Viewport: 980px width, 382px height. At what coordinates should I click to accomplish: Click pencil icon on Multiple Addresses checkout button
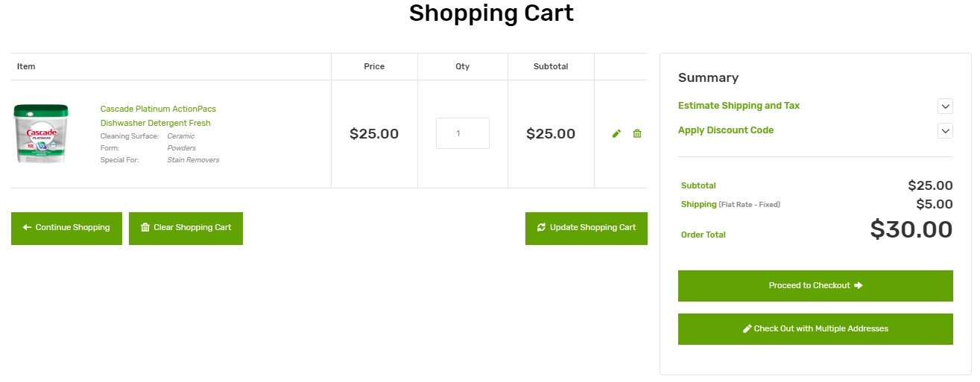(x=747, y=329)
